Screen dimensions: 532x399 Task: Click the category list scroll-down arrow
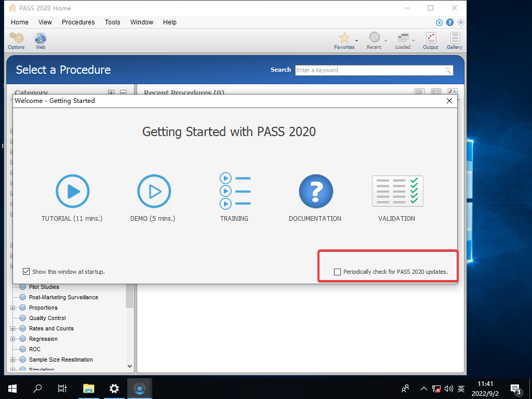point(129,366)
